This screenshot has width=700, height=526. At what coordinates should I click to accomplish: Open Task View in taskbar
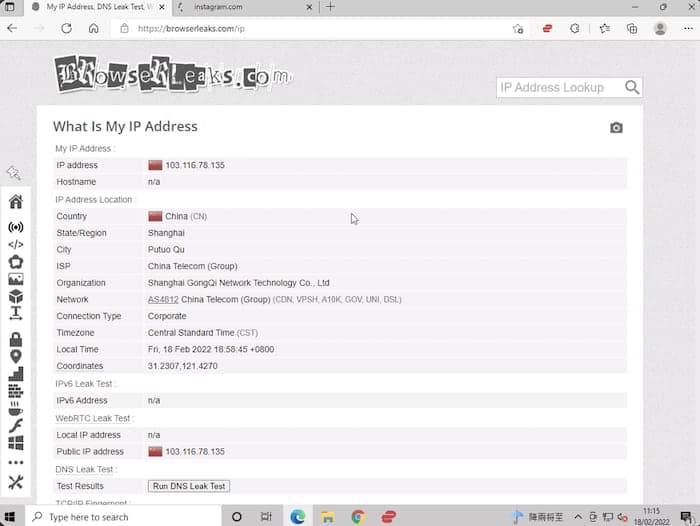[266, 517]
